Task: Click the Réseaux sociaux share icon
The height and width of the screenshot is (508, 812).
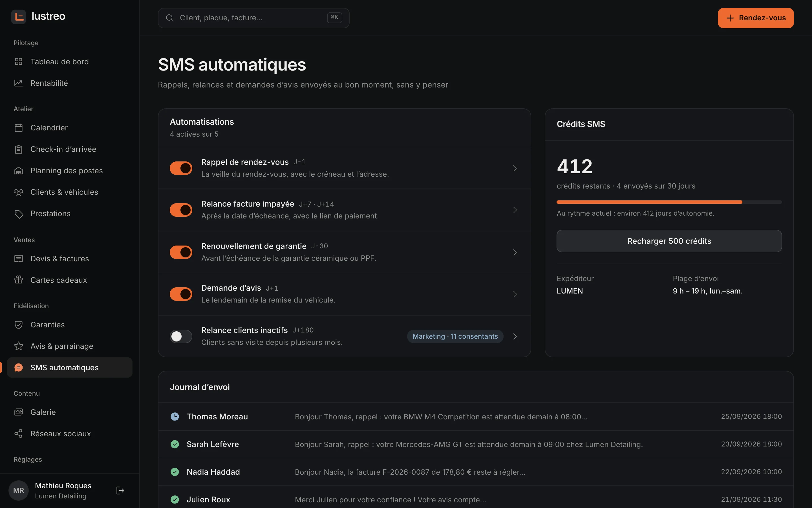Action: point(18,434)
